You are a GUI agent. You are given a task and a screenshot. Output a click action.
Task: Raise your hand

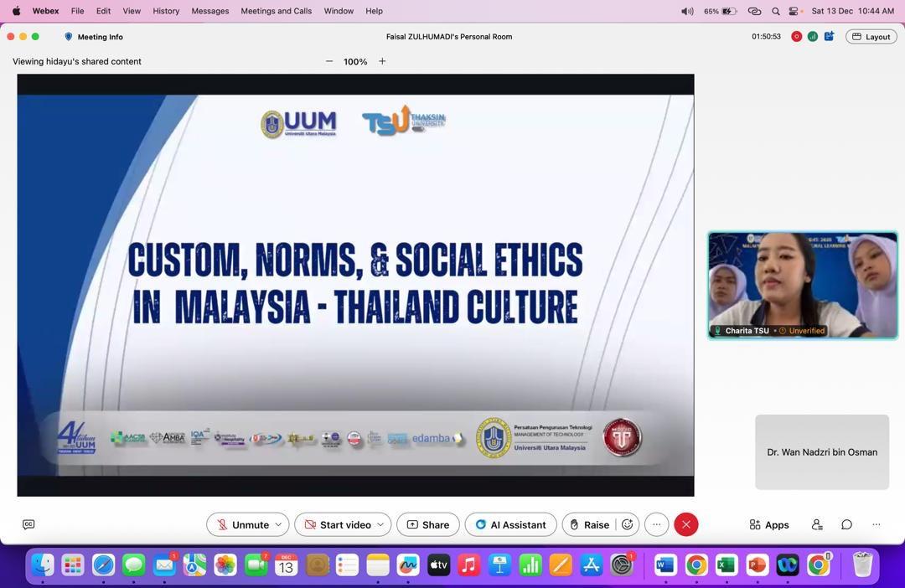point(588,524)
